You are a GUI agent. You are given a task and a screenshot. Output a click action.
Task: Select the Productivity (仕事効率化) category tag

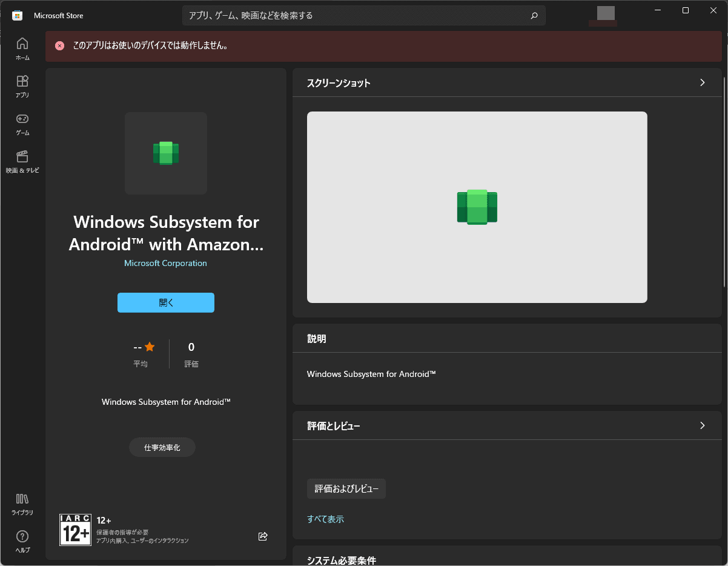(x=162, y=447)
